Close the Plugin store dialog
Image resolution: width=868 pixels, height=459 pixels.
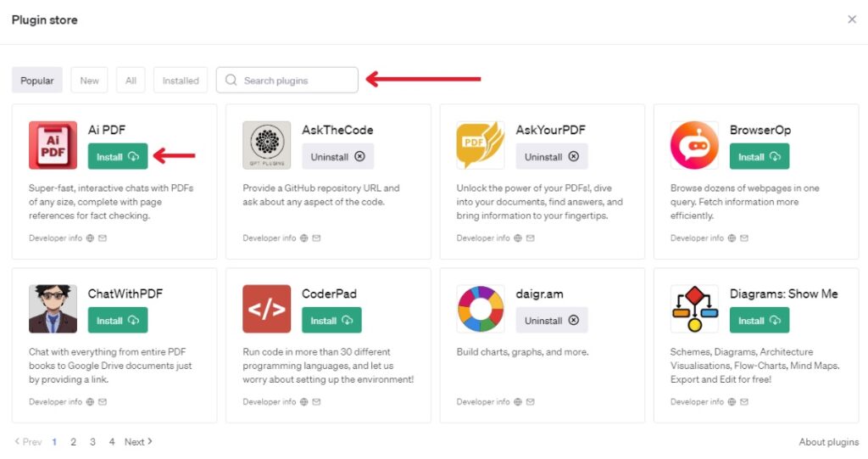pos(852,20)
